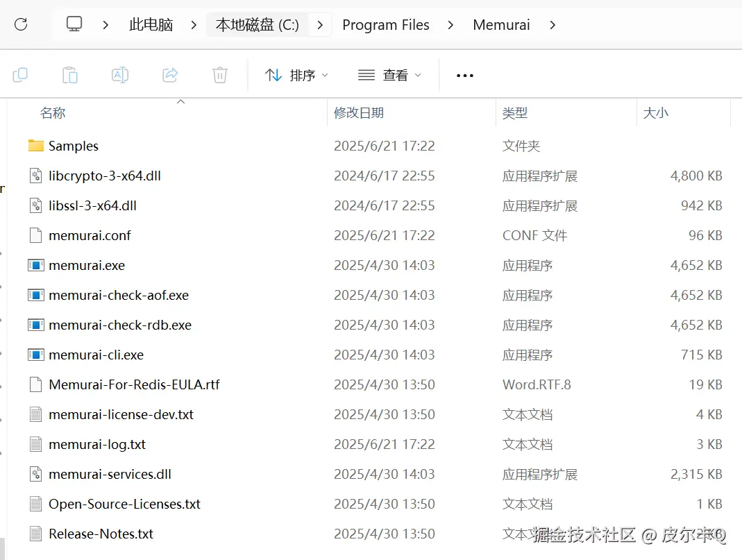
Task: Select the Release-Notes.txt file icon
Action: 36,534
